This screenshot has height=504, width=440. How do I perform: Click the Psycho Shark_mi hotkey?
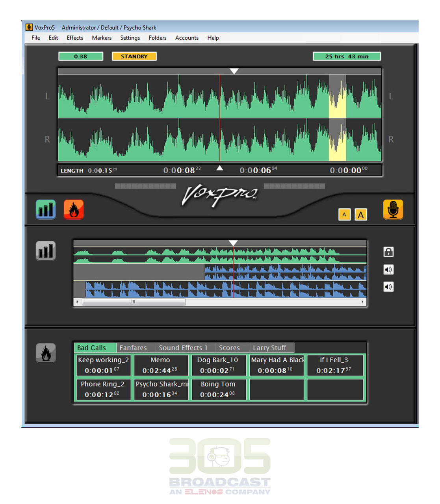161,389
